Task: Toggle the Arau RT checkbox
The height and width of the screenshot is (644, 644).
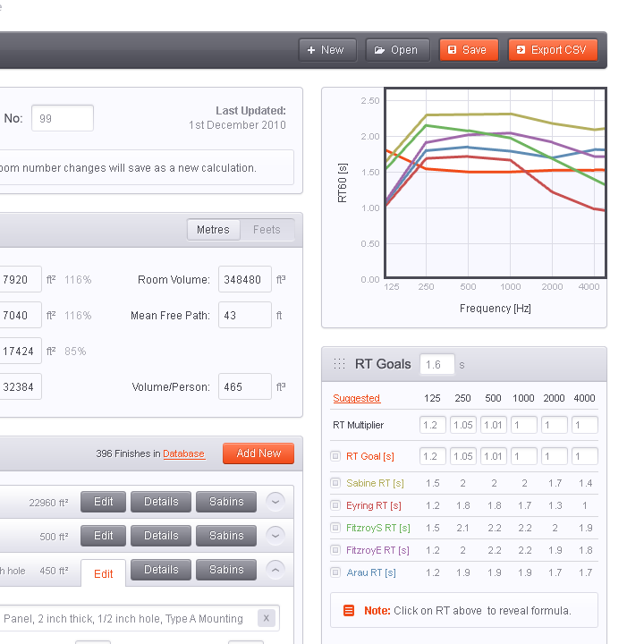Action: (x=335, y=572)
